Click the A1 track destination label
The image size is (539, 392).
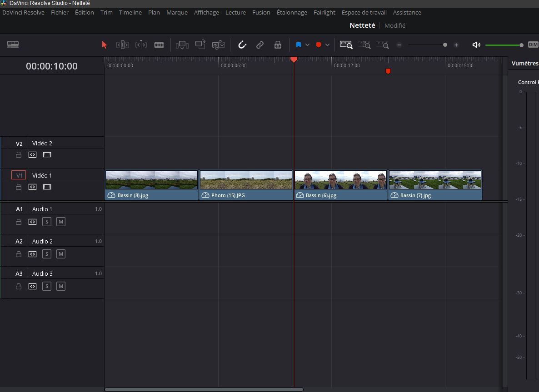tap(19, 209)
